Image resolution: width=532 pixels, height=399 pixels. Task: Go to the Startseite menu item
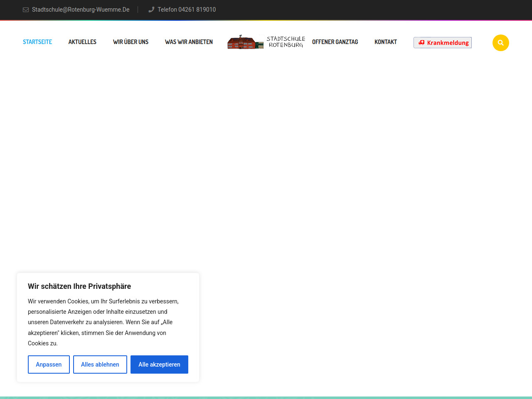37,42
